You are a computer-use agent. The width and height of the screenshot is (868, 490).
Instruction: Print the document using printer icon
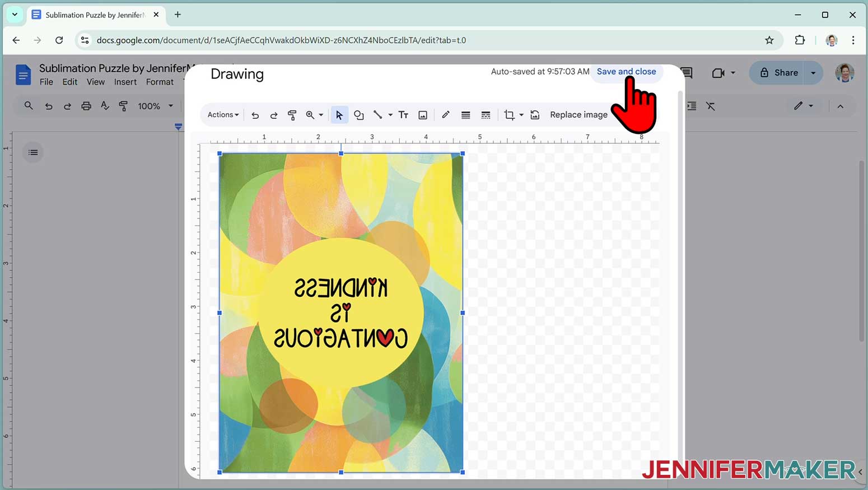pyautogui.click(x=86, y=106)
